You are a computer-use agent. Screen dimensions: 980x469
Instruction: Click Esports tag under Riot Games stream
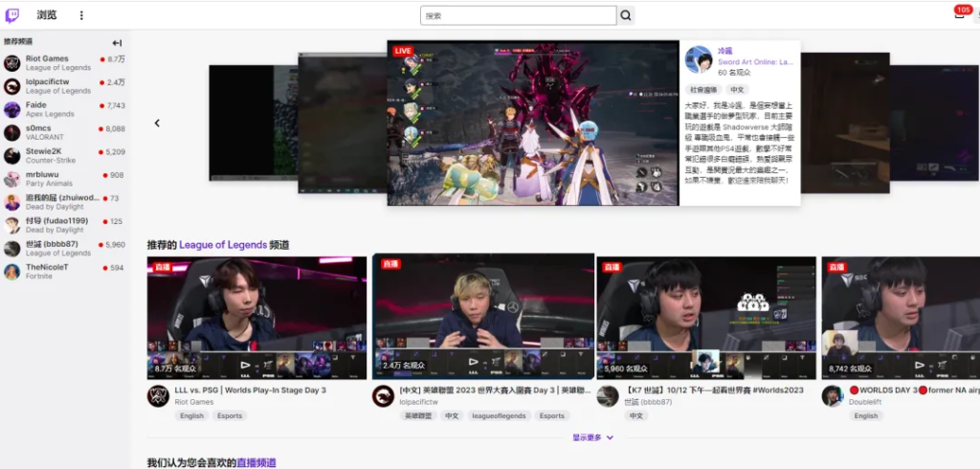tap(230, 415)
